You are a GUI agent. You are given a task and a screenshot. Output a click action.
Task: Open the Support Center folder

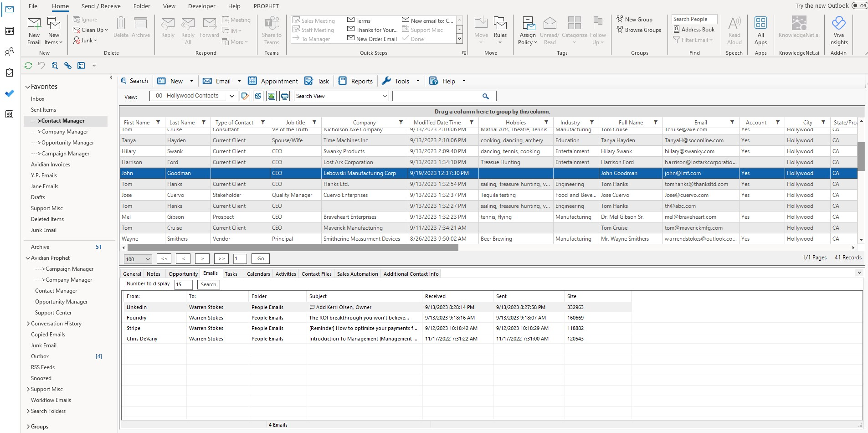click(x=53, y=313)
